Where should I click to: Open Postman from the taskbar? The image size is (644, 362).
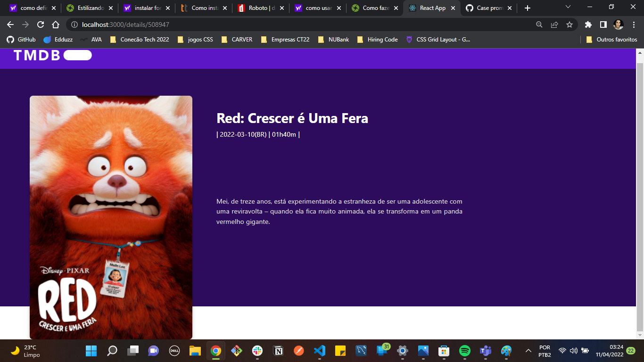point(299,351)
